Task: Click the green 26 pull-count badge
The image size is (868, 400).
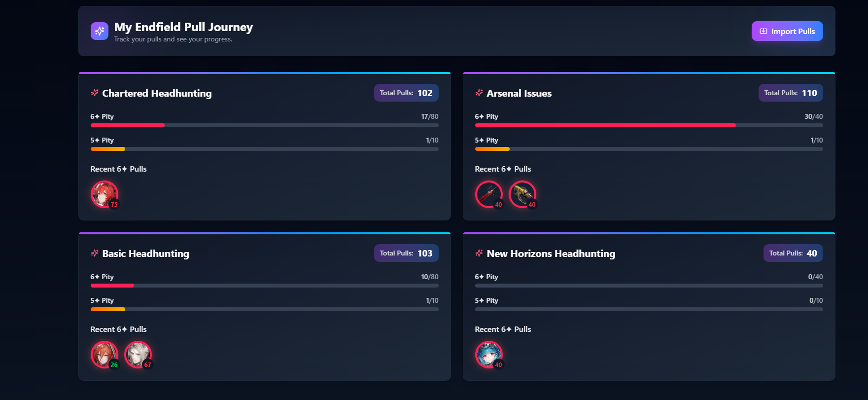Action: click(x=114, y=364)
